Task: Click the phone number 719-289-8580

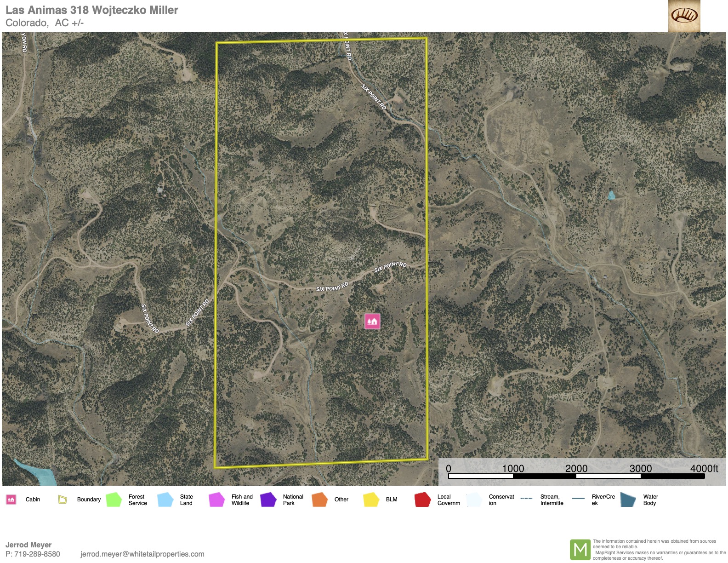Action: coord(37,554)
